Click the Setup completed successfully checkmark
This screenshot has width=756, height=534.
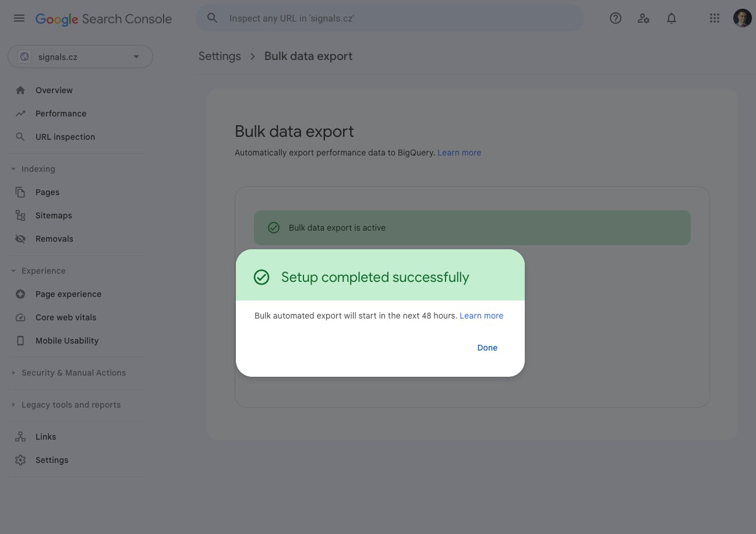point(262,277)
